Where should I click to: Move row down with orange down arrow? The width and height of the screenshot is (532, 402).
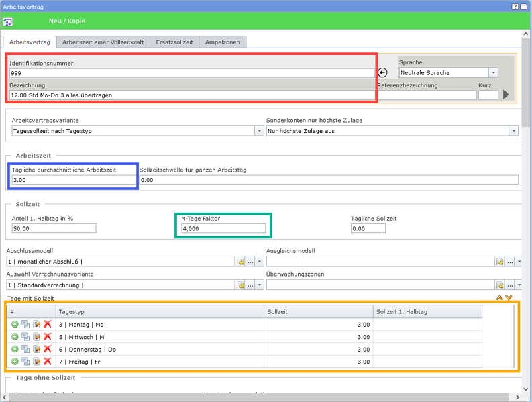point(509,298)
